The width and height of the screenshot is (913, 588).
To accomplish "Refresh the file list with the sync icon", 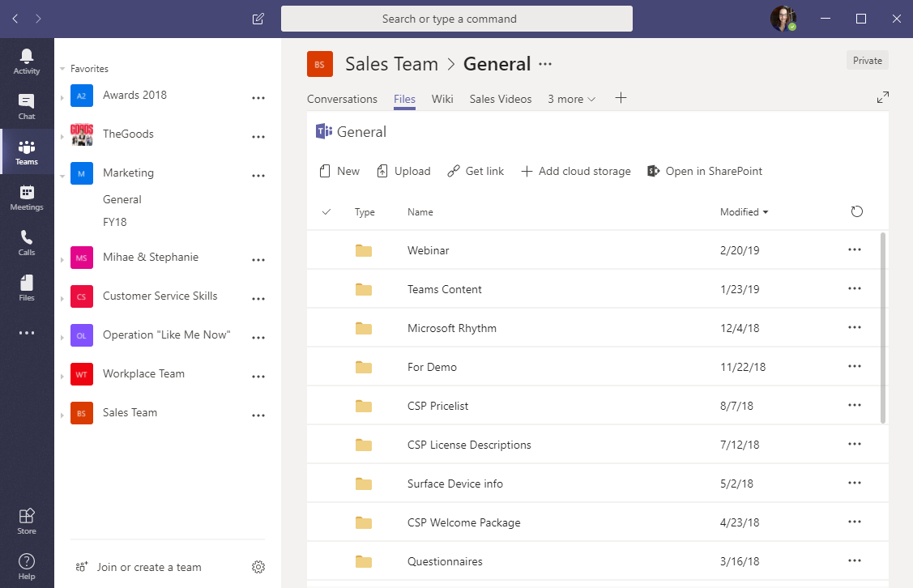I will point(856,211).
